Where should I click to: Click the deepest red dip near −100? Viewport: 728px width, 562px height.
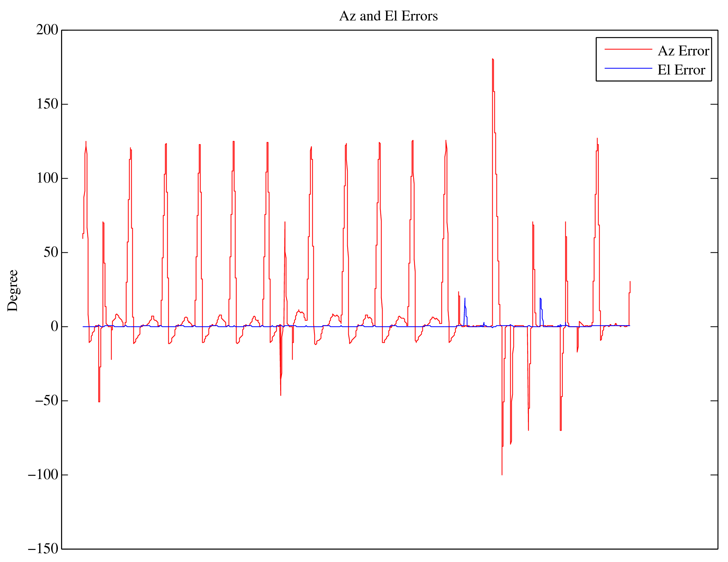coord(502,473)
